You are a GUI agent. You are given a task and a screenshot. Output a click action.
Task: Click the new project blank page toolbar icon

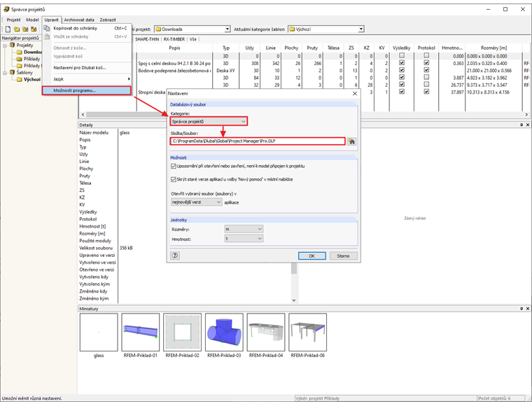8,29
